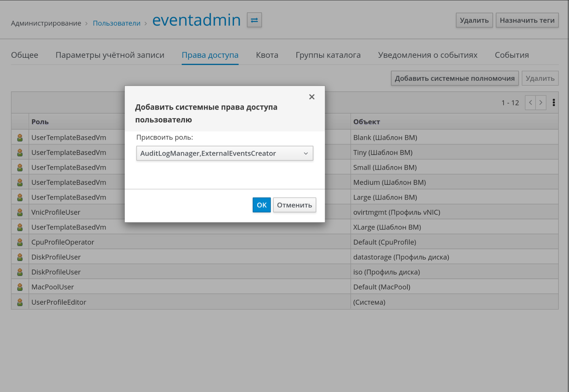Click Добавить системные полномочия button

(x=455, y=78)
